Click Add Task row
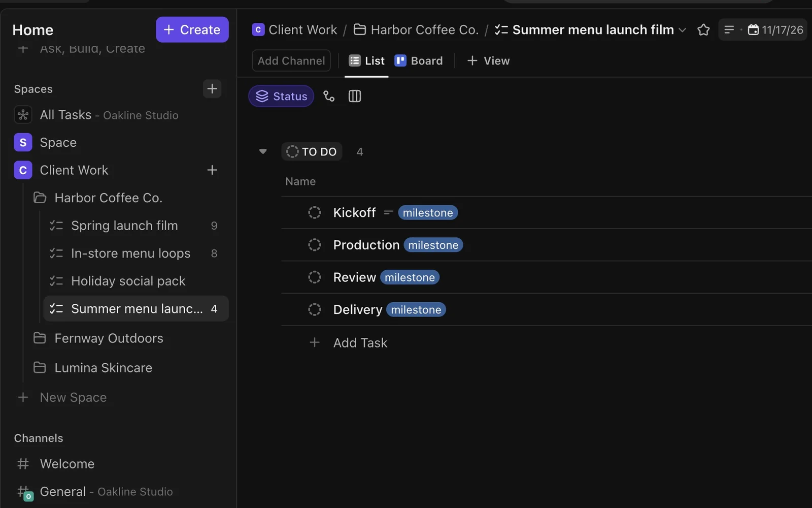 (x=360, y=343)
